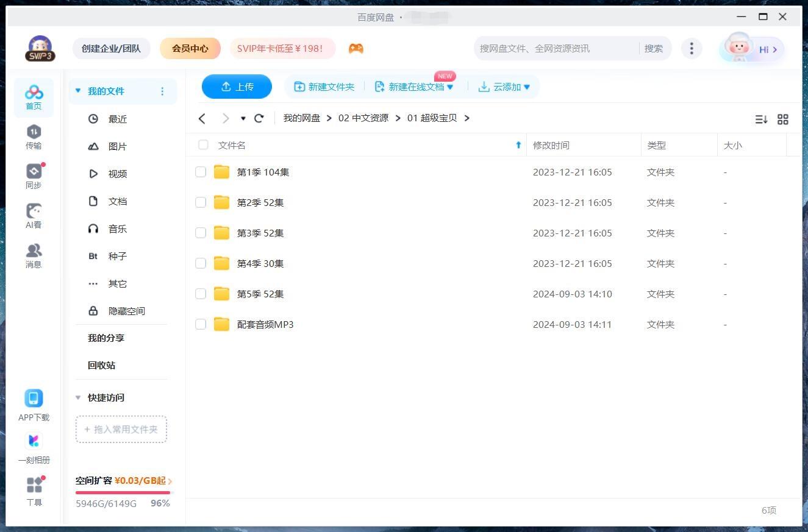Click 02 中文资源 in breadcrumb path
Image resolution: width=808 pixels, height=532 pixels.
(x=363, y=118)
